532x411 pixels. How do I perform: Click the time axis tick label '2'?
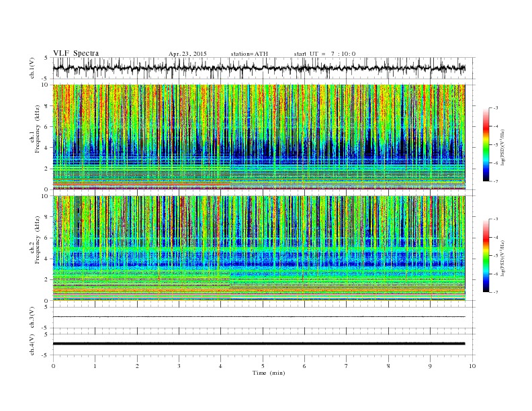pos(137,366)
